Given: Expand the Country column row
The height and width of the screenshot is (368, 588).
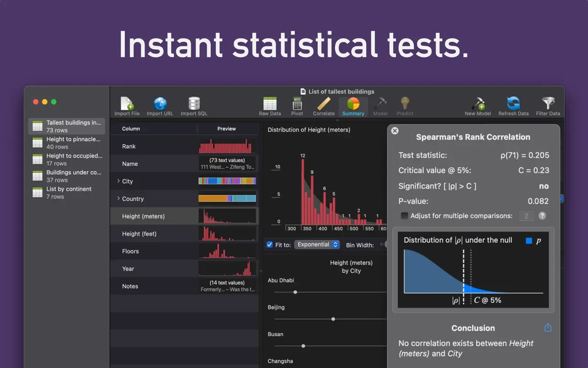Looking at the screenshot, I should (118, 199).
